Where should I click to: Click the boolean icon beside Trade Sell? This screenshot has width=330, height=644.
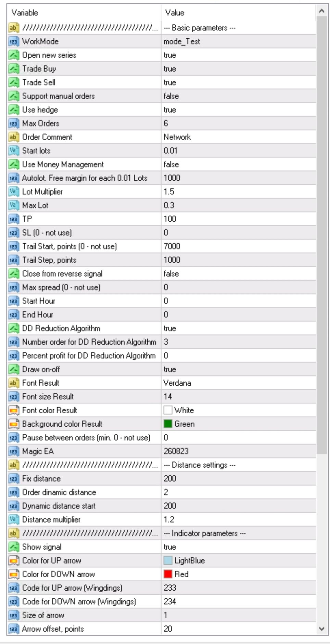[x=13, y=82]
